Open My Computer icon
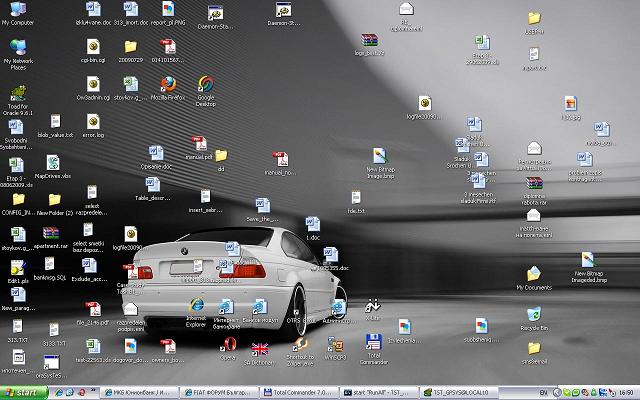The height and width of the screenshot is (400, 640). pyautogui.click(x=18, y=9)
